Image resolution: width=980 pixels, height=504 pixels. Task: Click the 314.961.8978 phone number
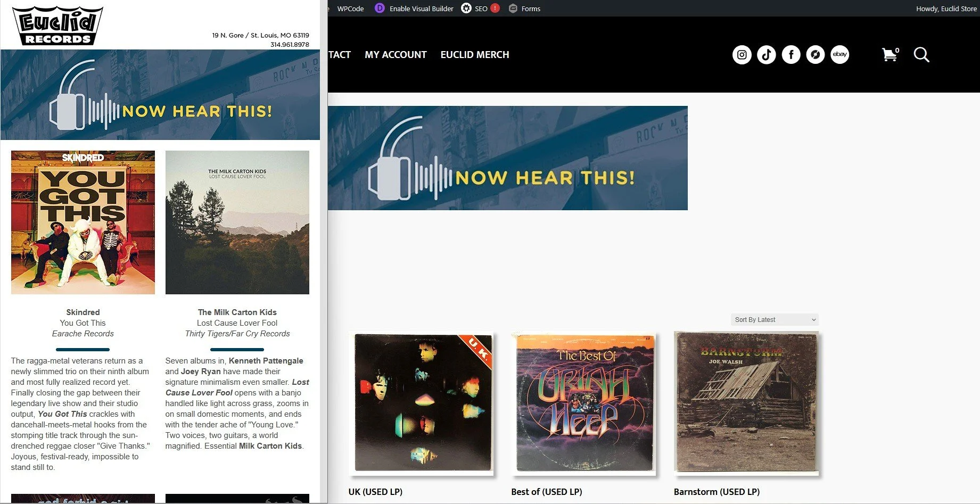click(x=290, y=45)
